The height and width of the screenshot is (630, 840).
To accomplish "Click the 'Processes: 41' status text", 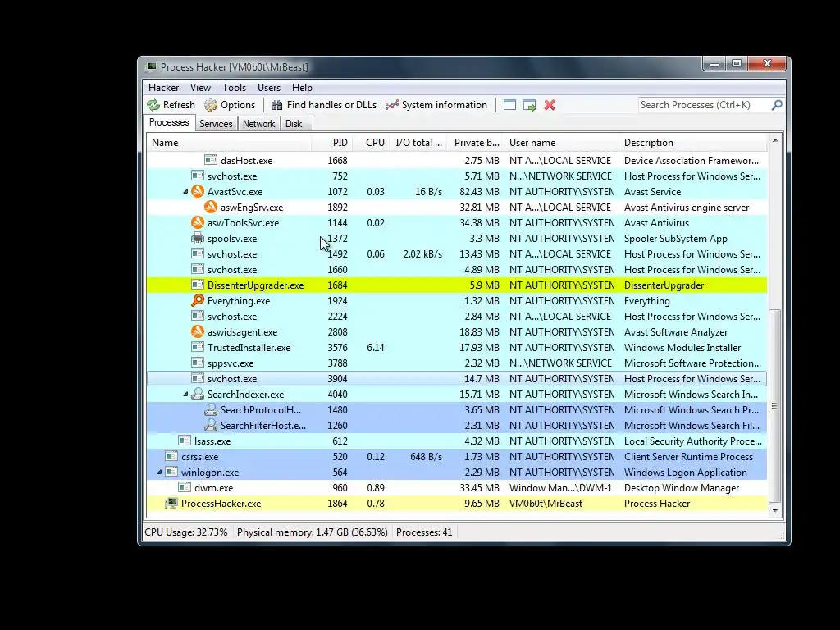I will coord(424,532).
